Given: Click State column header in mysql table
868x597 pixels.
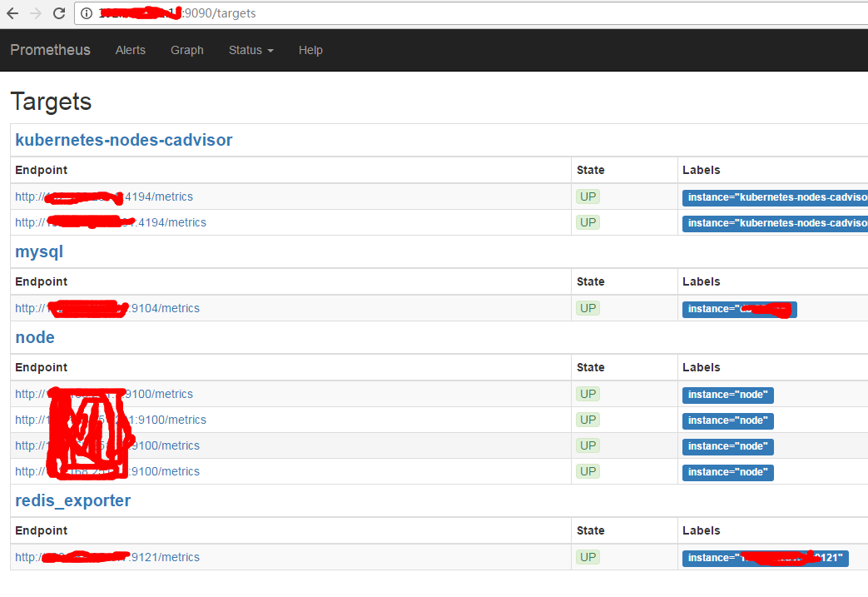Looking at the screenshot, I should coord(591,281).
